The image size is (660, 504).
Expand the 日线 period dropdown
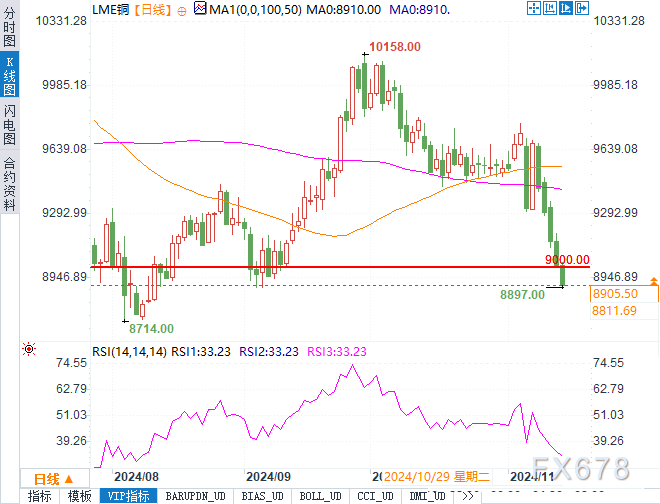coord(54,479)
